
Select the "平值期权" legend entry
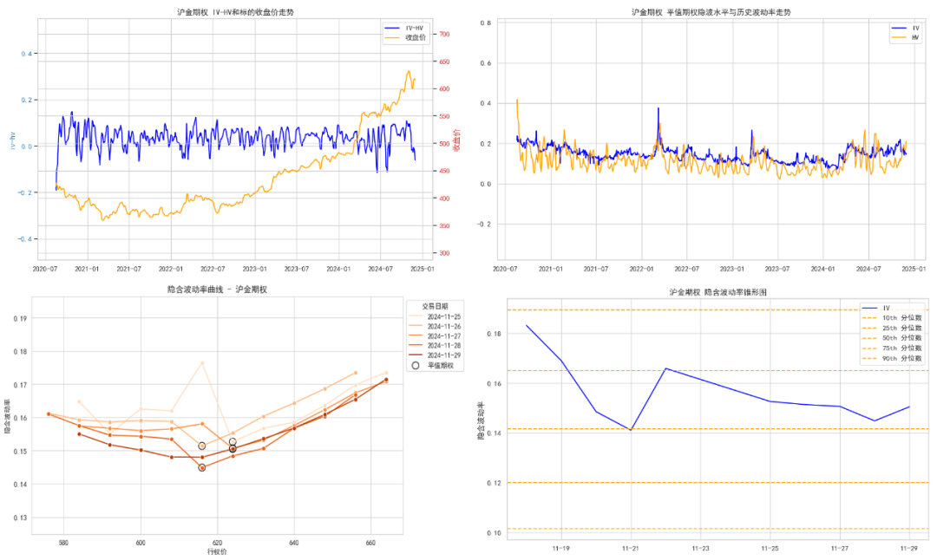point(433,365)
